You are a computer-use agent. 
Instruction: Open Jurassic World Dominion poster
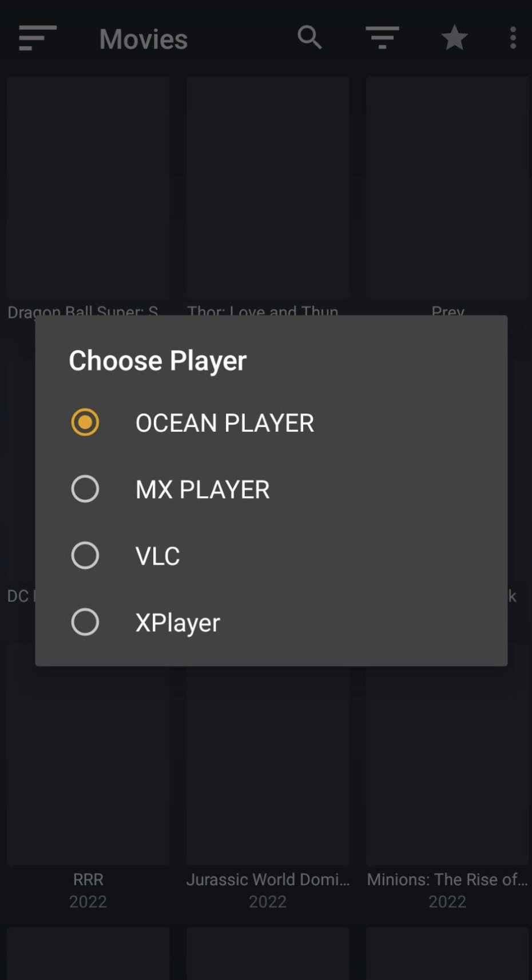(267, 760)
